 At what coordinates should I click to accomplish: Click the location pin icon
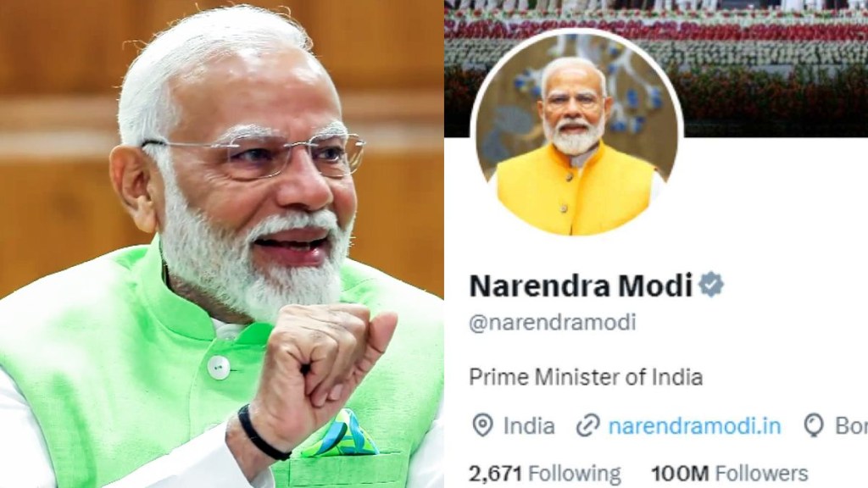(x=482, y=425)
